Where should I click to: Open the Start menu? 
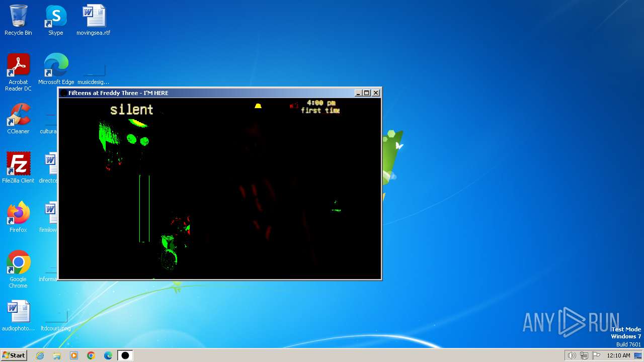pos(14,355)
